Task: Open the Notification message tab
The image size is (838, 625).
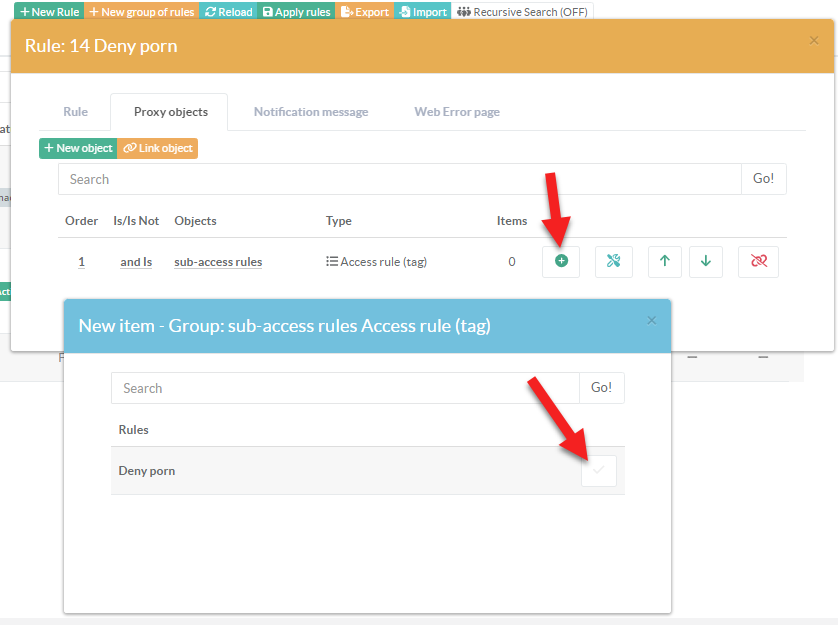Action: pos(310,112)
